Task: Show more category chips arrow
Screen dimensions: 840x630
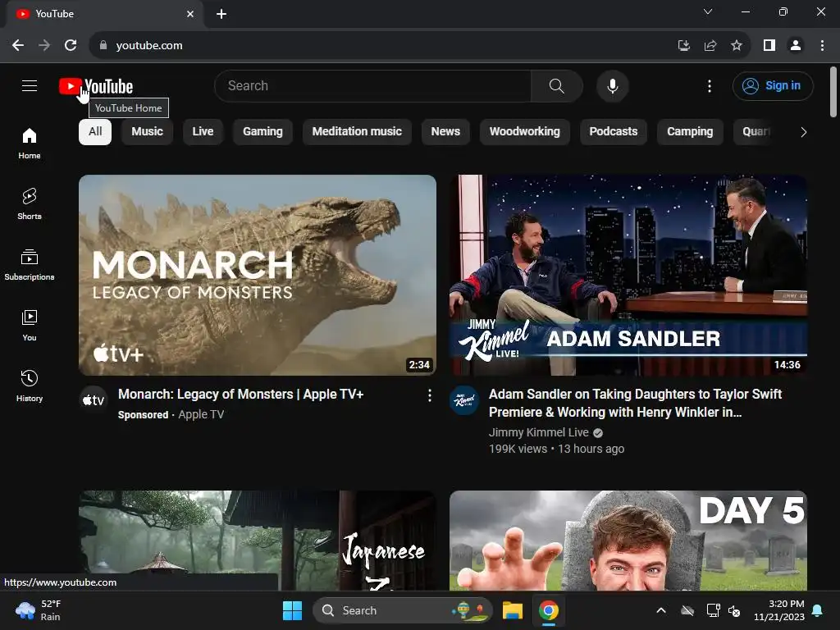Action: pos(803,132)
